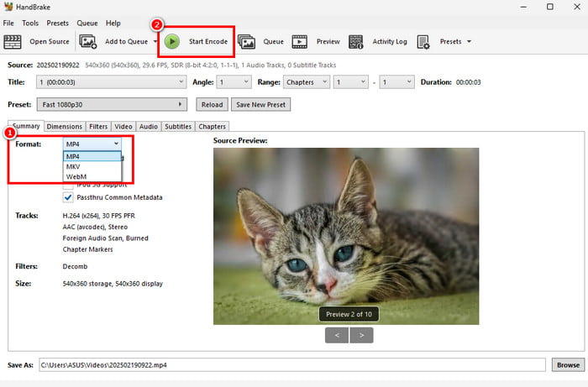Select MP4 in the Format list
This screenshot has height=387, width=588.
click(92, 156)
